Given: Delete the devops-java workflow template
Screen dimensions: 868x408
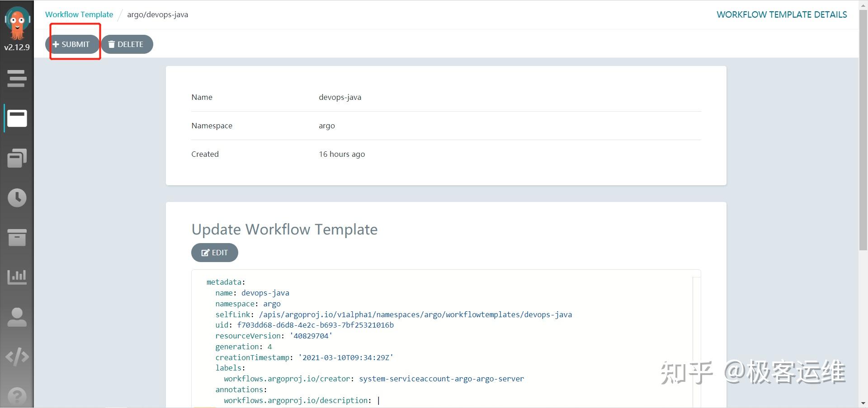Looking at the screenshot, I should click(x=127, y=44).
